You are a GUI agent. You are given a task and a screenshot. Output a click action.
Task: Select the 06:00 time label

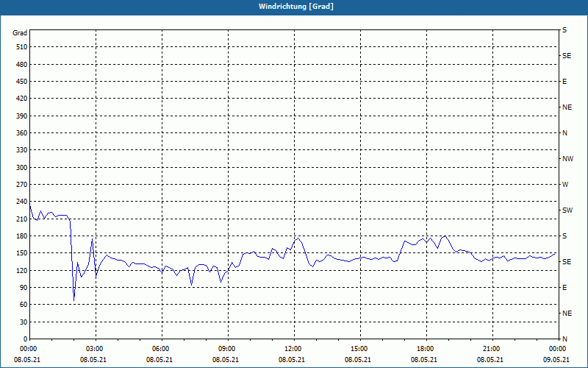point(161,349)
